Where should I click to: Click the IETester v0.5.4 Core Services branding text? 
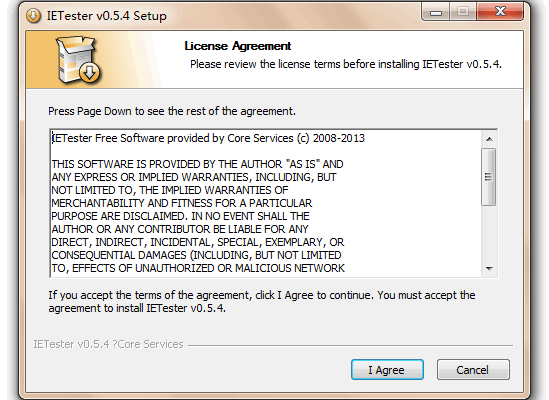109,344
